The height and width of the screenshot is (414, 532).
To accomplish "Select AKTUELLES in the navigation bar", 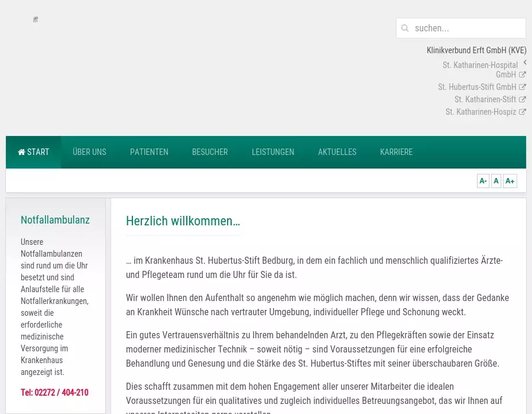I will (x=337, y=152).
